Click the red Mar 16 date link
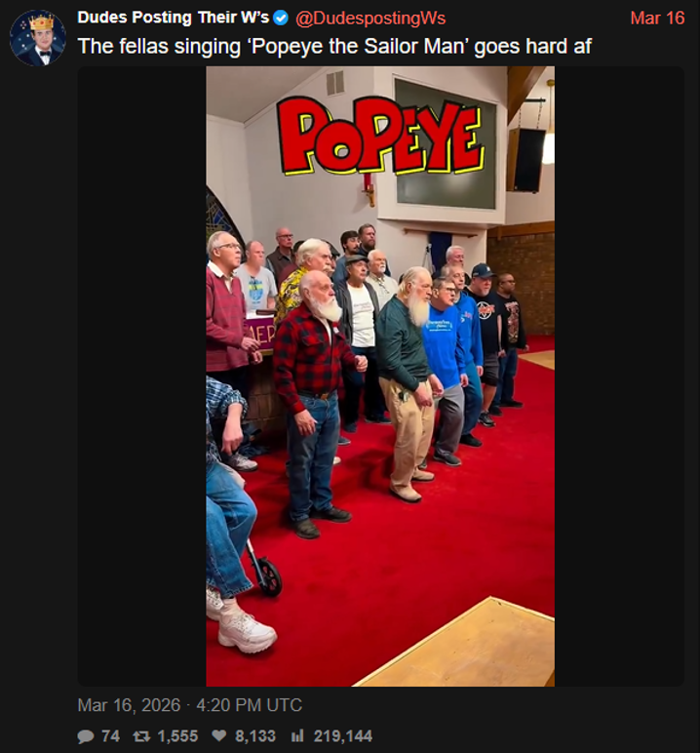Image resolution: width=700 pixels, height=753 pixels. (x=657, y=19)
